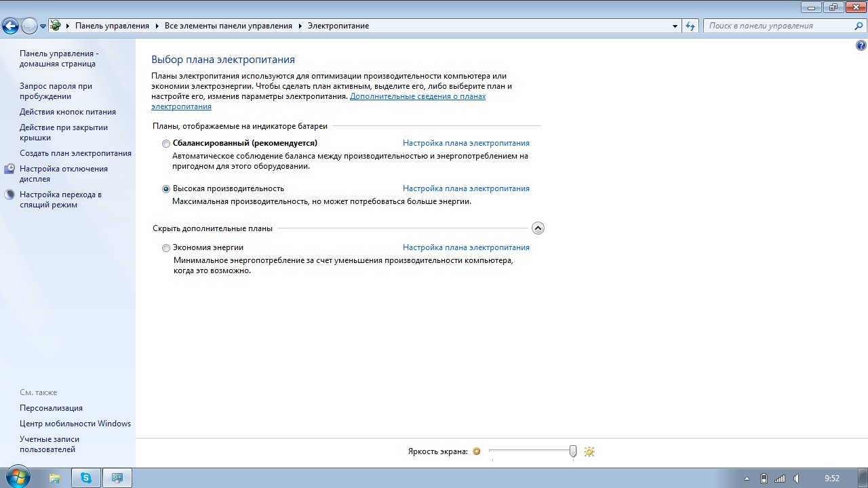Click the moon icon beside Настройка перехода в спящий режим
868x488 pixels.
9,195
